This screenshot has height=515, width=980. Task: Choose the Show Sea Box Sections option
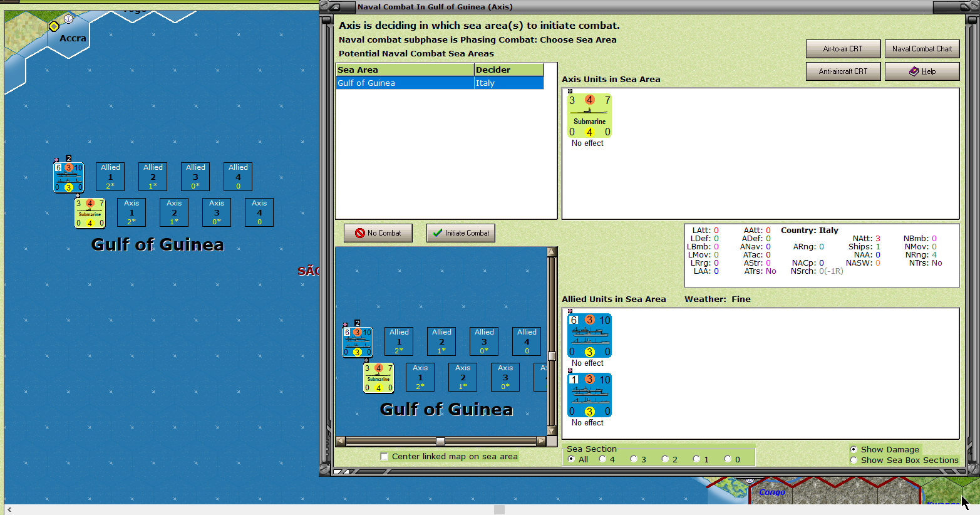coord(854,460)
